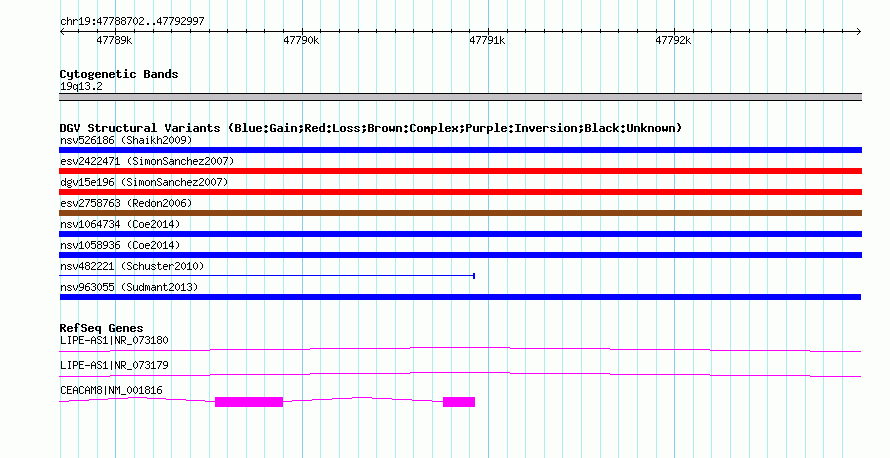Open variant label nsv963055 (Sudmant2013)
Screen dimensions: 890x458
[129, 287]
